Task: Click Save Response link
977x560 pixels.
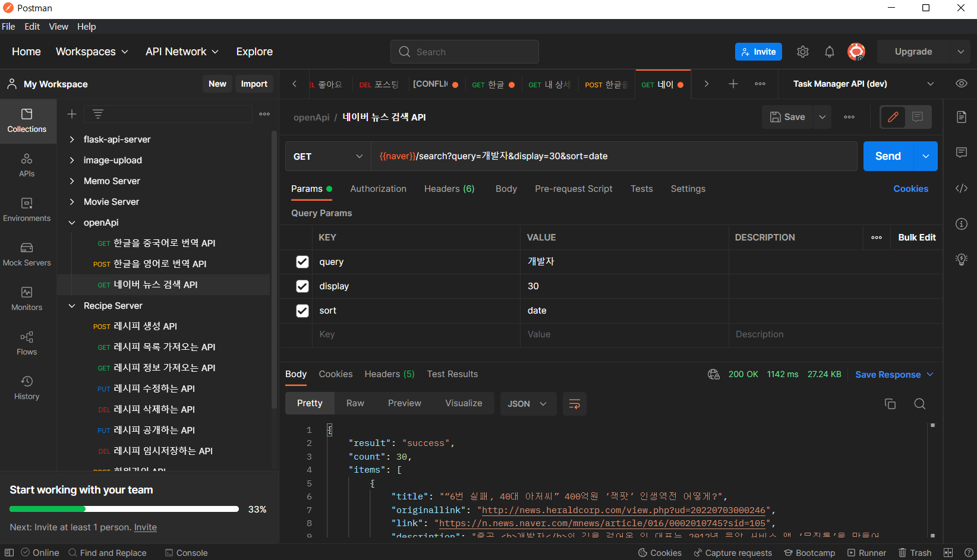Action: 888,375
